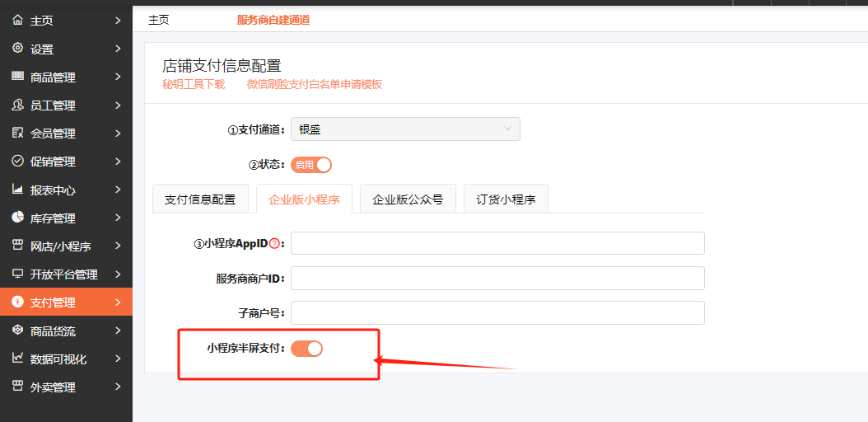868x422 pixels.
Task: Expand the 外卖管理 chevron arrow
Action: click(x=118, y=387)
